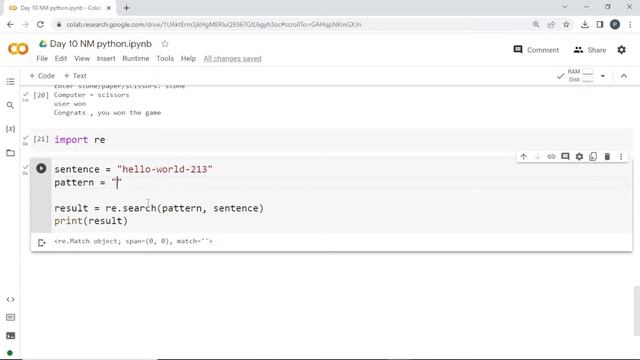This screenshot has width=640, height=360.
Task: Share this page via browser icon
Action: point(551,24)
